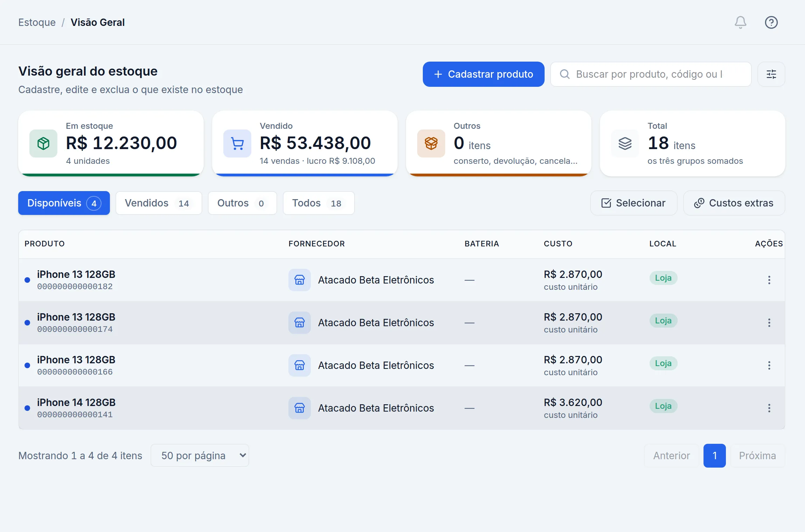Click the search magnifier icon
The width and height of the screenshot is (805, 532).
point(565,74)
